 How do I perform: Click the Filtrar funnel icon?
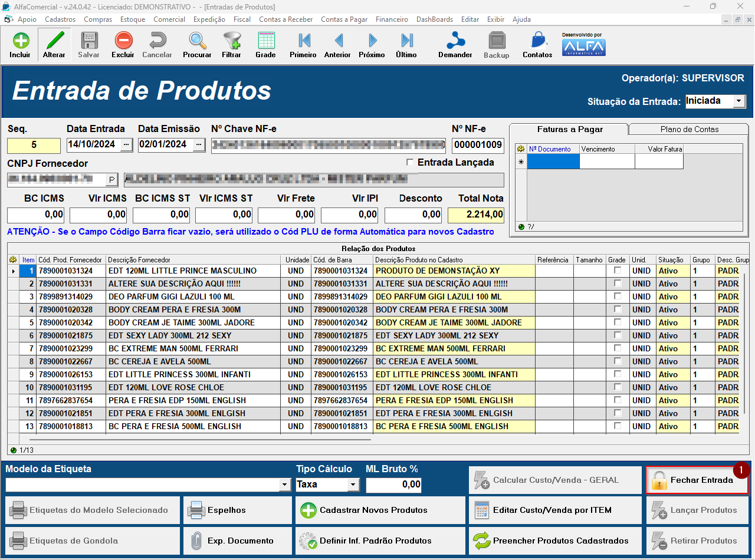[231, 45]
